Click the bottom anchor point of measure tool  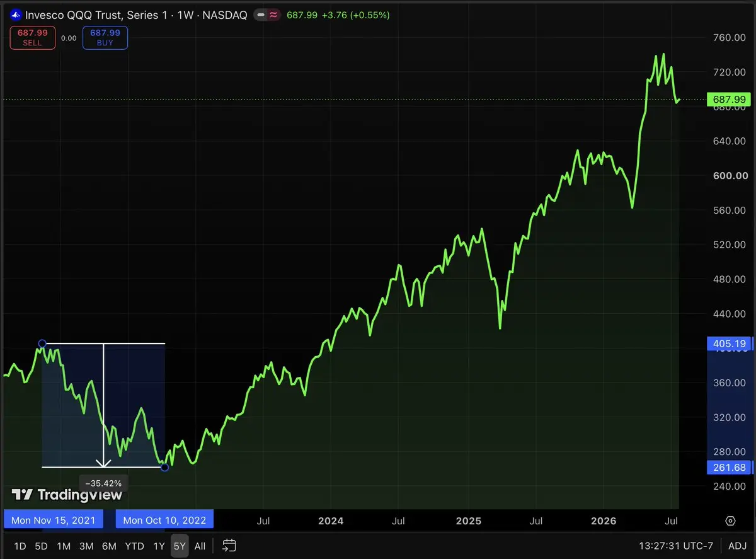coord(165,467)
